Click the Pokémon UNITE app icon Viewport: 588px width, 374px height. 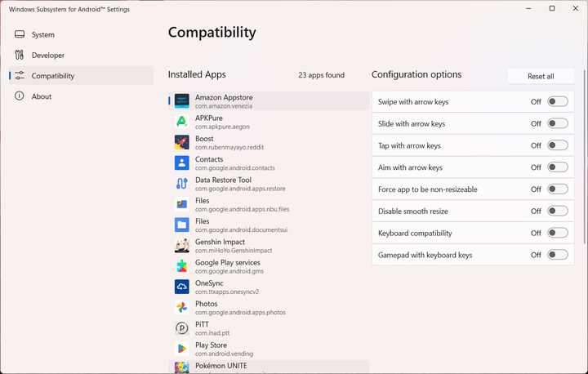(x=182, y=367)
